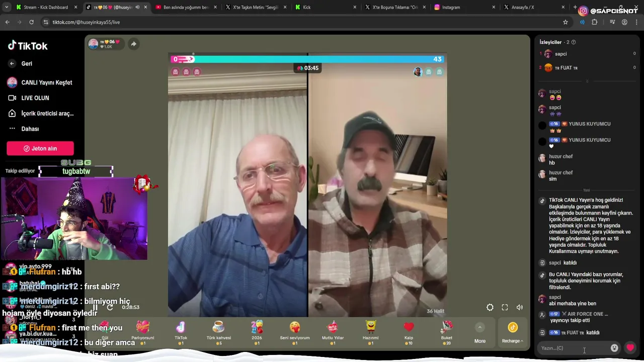The width and height of the screenshot is (644, 362).
Task: Send the Buket flower gift
Action: [x=447, y=332]
